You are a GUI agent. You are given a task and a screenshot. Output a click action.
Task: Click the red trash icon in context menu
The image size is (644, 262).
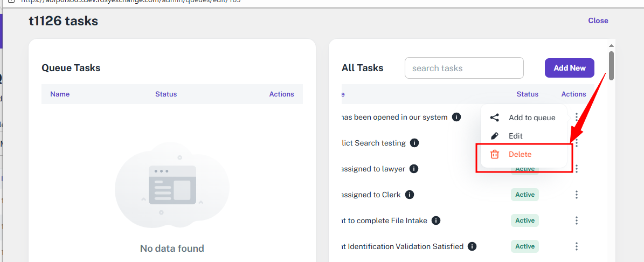(x=494, y=155)
